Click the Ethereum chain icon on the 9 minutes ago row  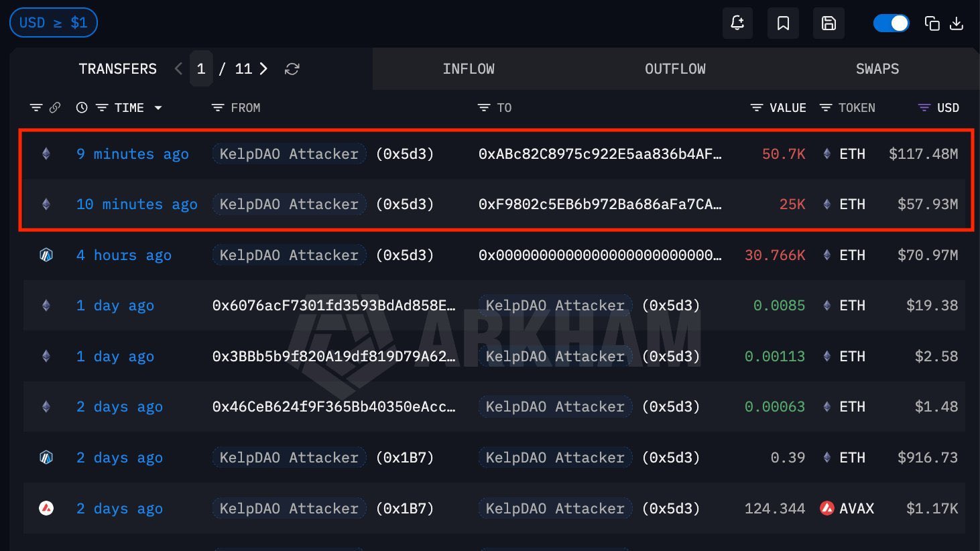point(46,154)
